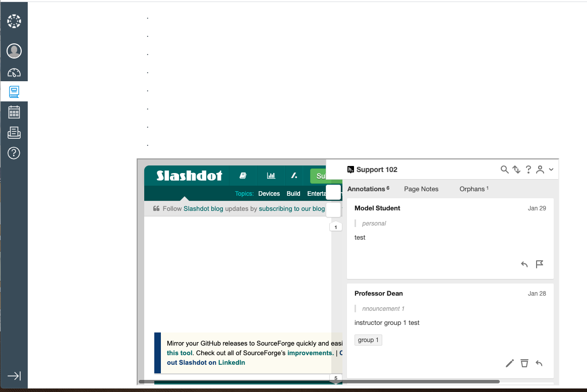Viewport: 587px width, 392px height.
Task: Click the bottom bucket marker showing 5
Action: coord(336,378)
